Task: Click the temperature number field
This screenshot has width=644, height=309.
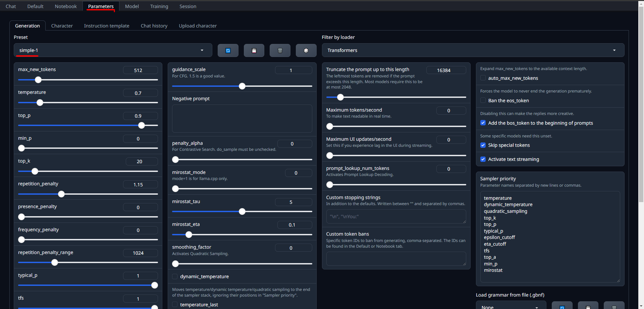Action: coord(140,93)
